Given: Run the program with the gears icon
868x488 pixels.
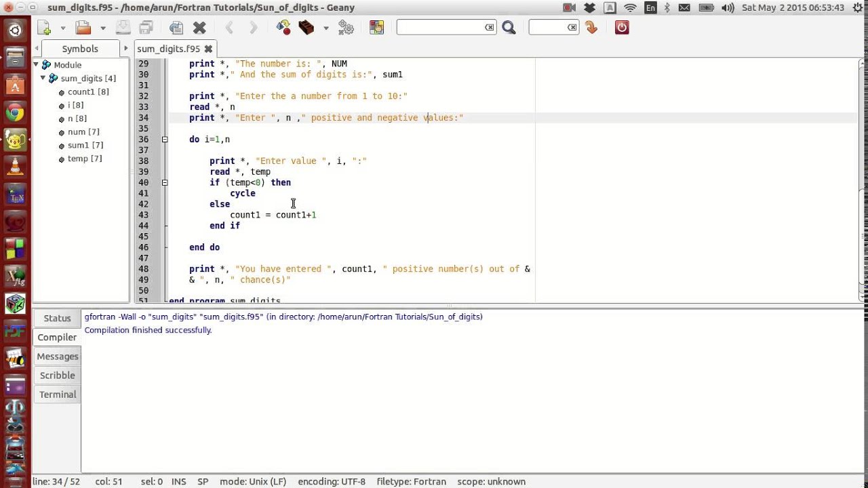Looking at the screenshot, I should point(346,28).
